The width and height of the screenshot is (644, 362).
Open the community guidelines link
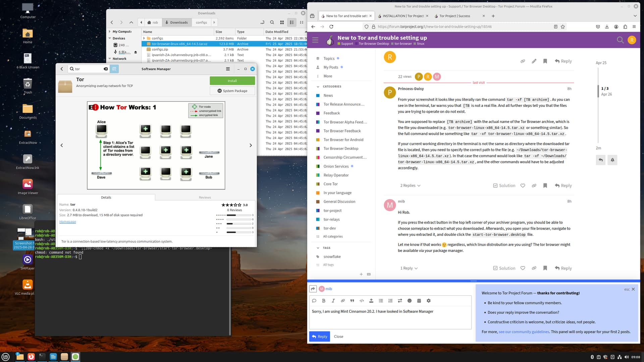[x=524, y=332]
